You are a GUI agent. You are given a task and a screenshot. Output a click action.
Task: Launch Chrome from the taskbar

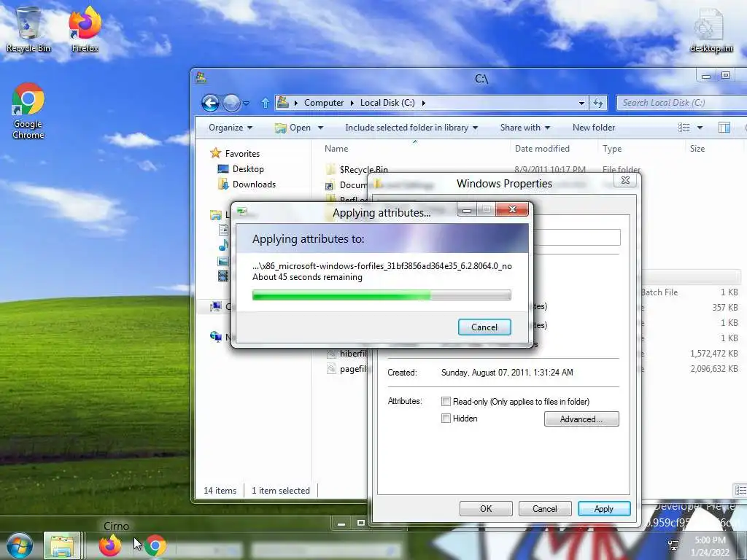click(x=155, y=545)
